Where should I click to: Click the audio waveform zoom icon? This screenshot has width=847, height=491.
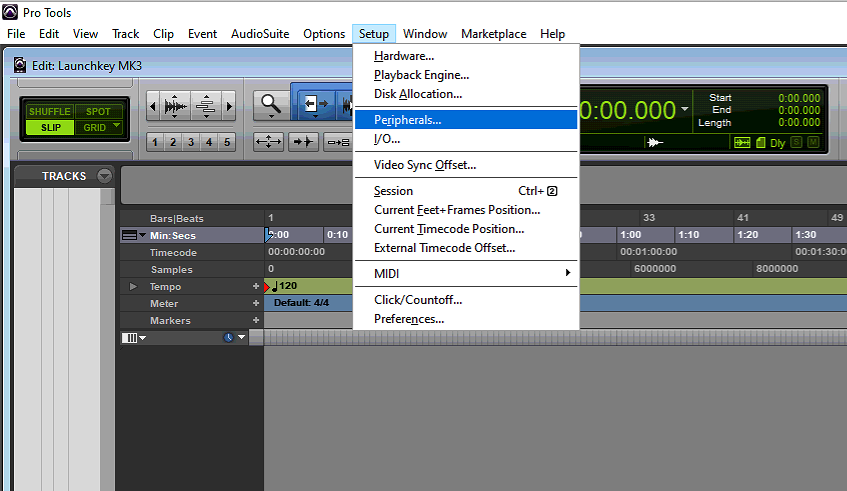(176, 106)
